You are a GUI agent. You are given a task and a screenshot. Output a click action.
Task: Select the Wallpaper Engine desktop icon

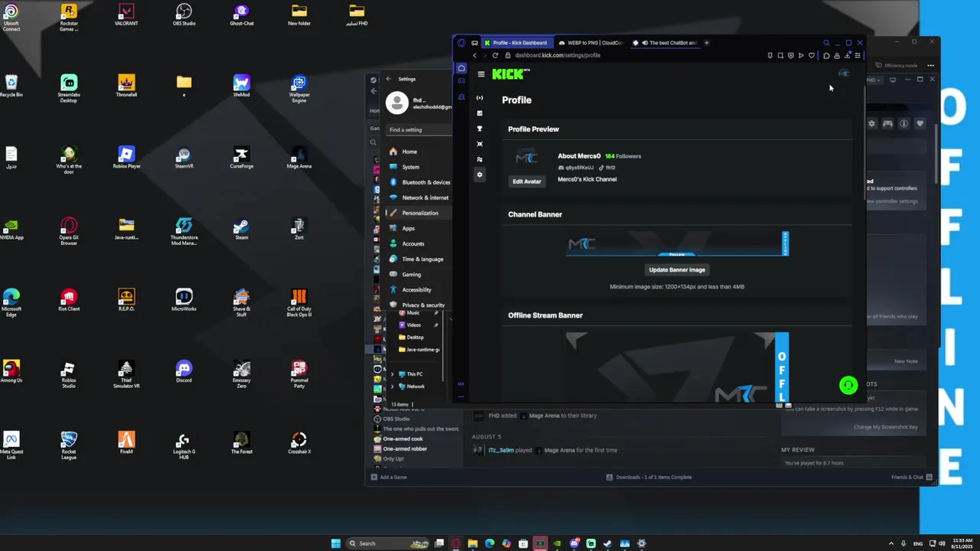[299, 89]
